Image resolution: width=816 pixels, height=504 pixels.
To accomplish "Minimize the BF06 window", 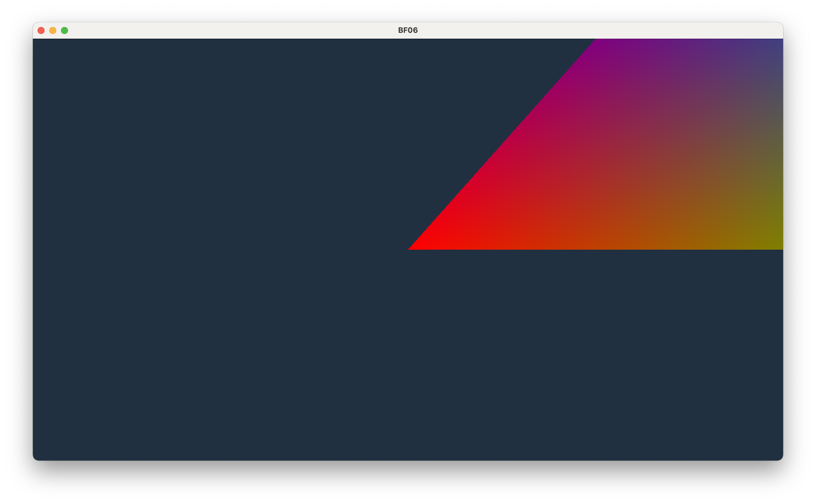I will (x=53, y=30).
